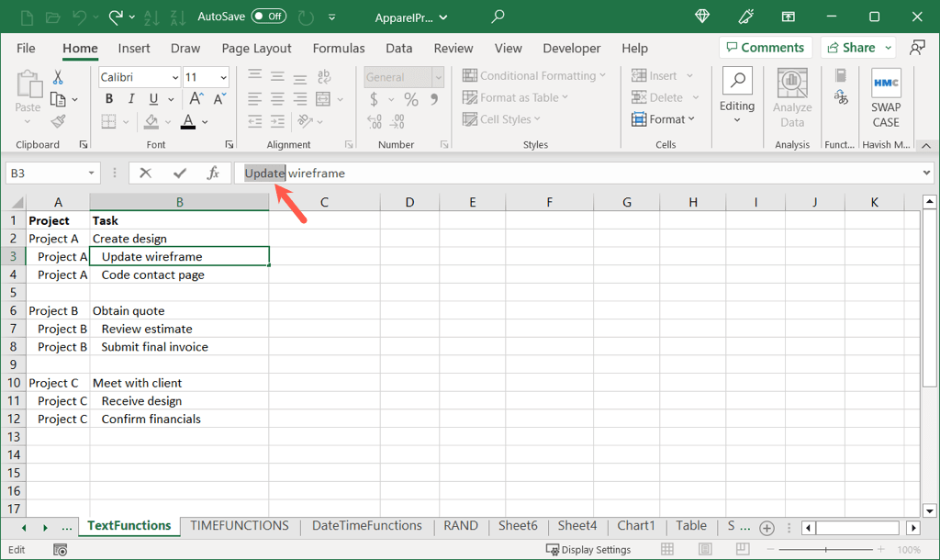The width and height of the screenshot is (940, 560).
Task: Confirm the entry with the checkmark icon
Action: 180,173
